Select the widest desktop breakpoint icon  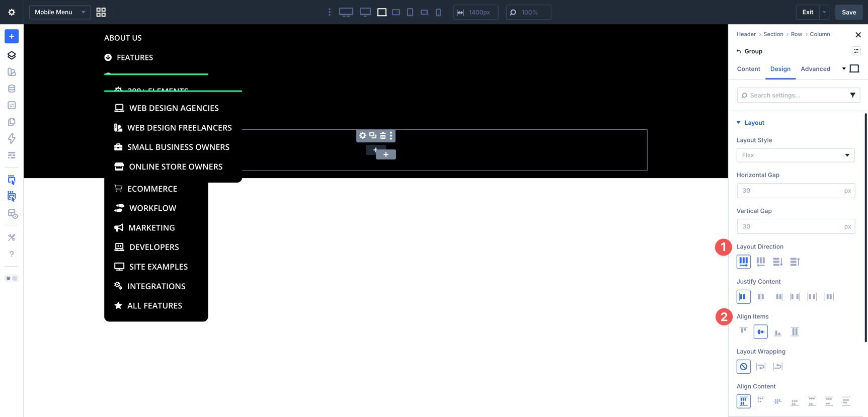[x=346, y=12]
